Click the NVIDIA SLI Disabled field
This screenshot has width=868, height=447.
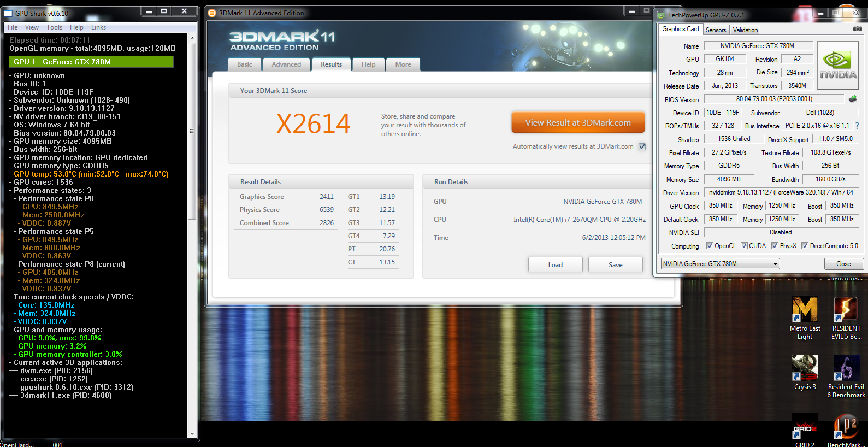point(781,232)
